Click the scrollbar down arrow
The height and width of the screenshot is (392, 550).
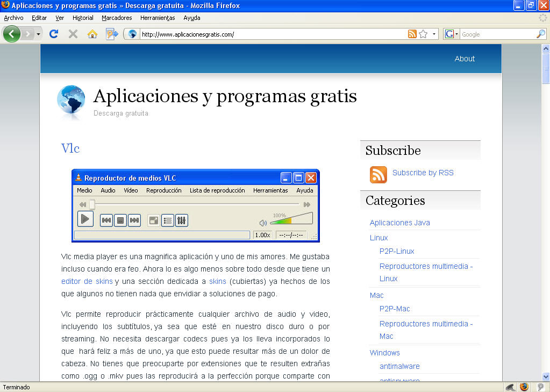pyautogui.click(x=546, y=376)
